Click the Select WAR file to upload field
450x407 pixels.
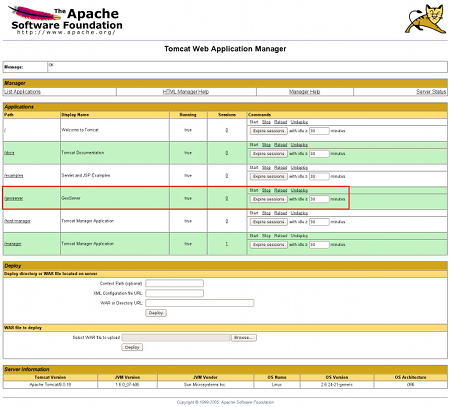[176, 338]
